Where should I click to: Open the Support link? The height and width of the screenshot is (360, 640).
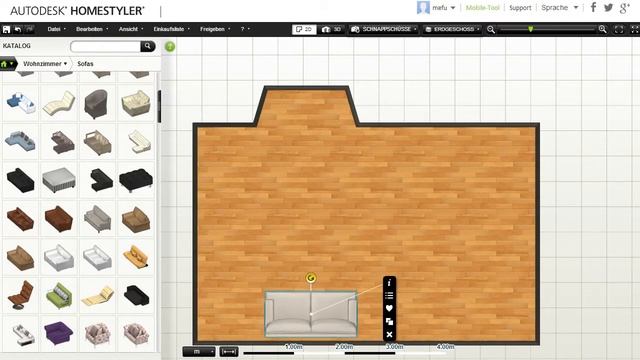click(520, 8)
